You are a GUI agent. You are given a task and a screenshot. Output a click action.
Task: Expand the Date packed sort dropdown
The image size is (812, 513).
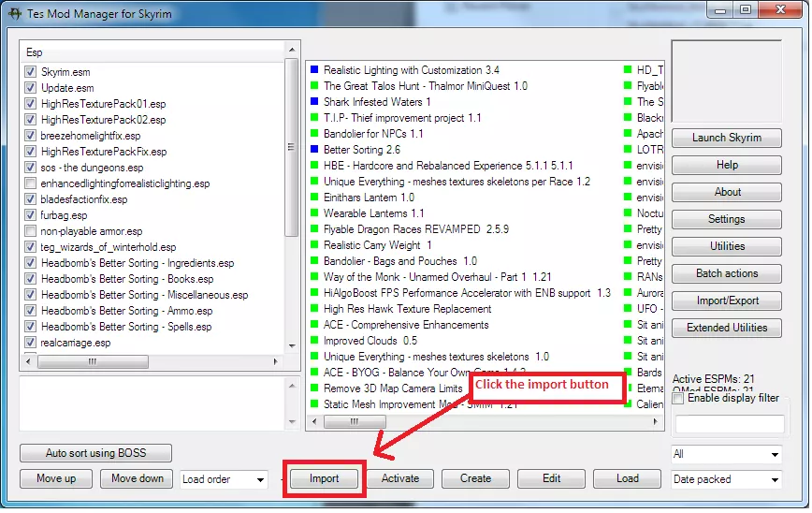click(726, 479)
